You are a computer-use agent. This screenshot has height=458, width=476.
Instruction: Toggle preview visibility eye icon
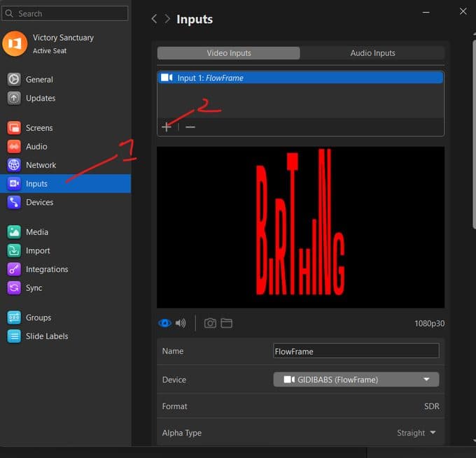point(164,323)
